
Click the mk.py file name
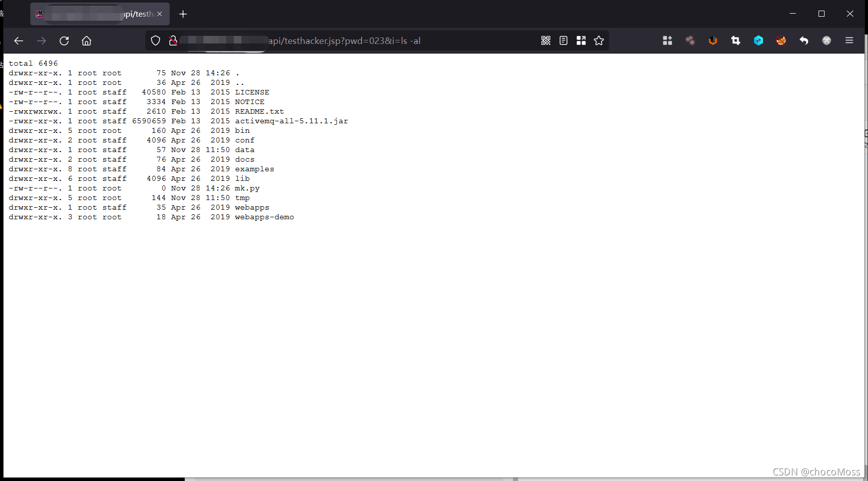(247, 188)
